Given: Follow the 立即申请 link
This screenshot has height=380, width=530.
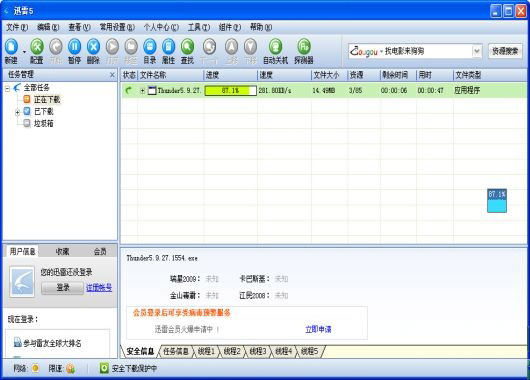Looking at the screenshot, I should pos(318,329).
